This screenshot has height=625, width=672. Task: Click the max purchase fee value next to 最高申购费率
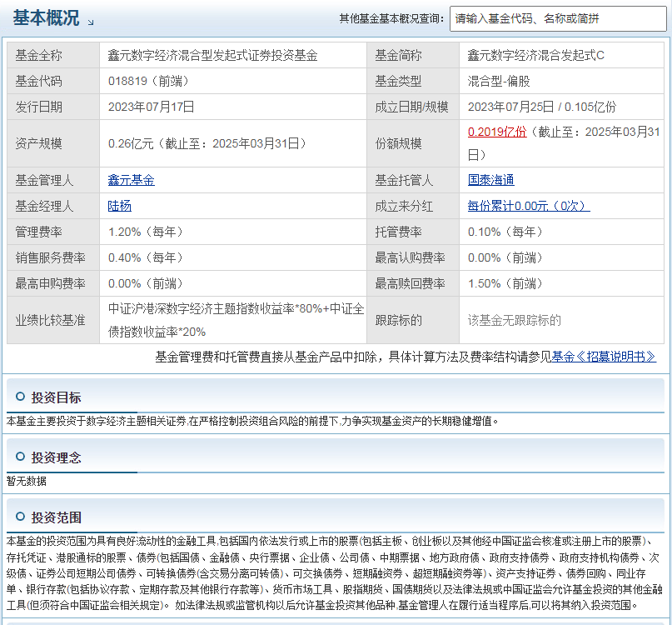pyautogui.click(x=146, y=283)
